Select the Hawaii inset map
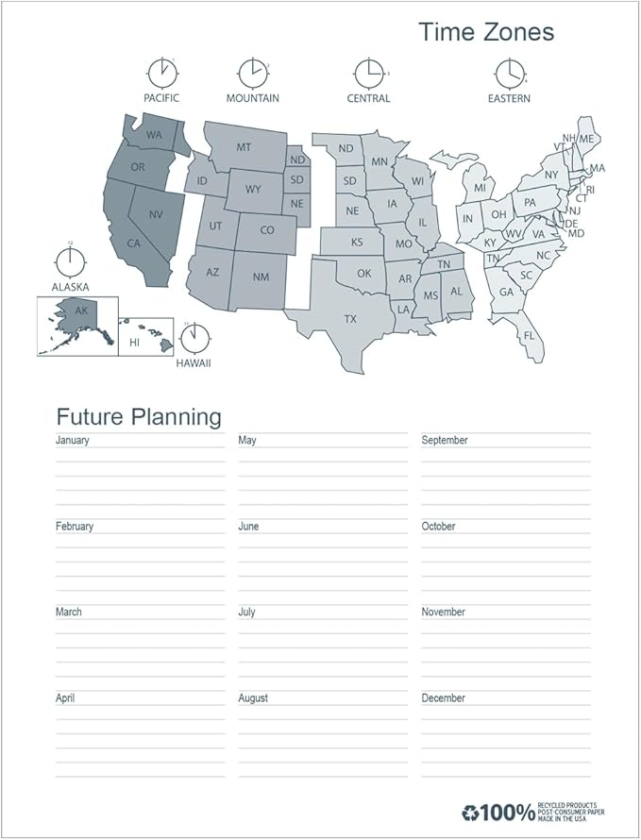 point(145,336)
